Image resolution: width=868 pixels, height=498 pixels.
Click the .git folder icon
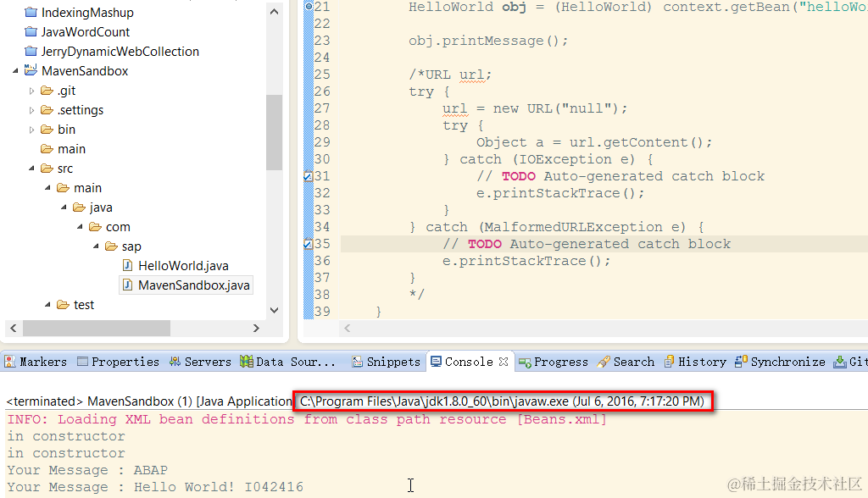pyautogui.click(x=47, y=91)
